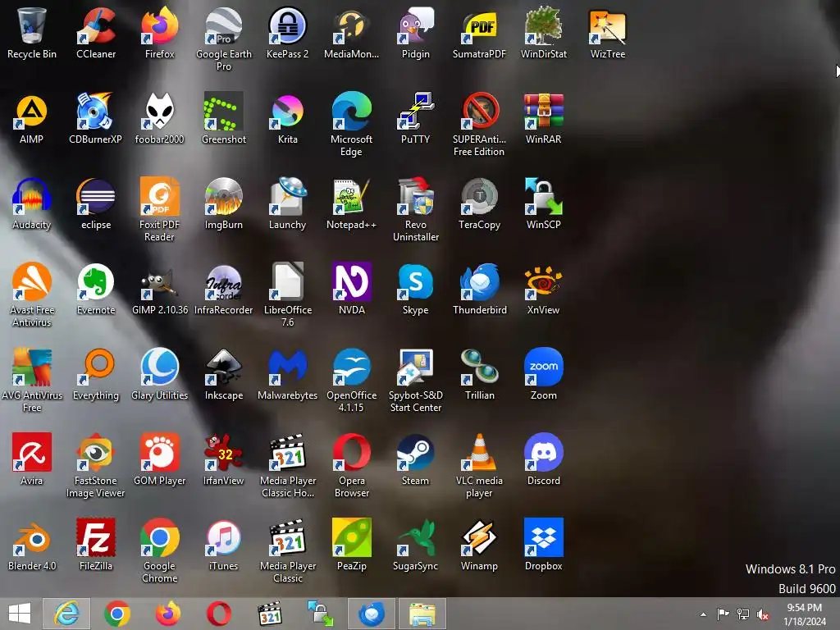Select the eclipse desktop shortcut
This screenshot has height=630, width=840.
[96, 203]
